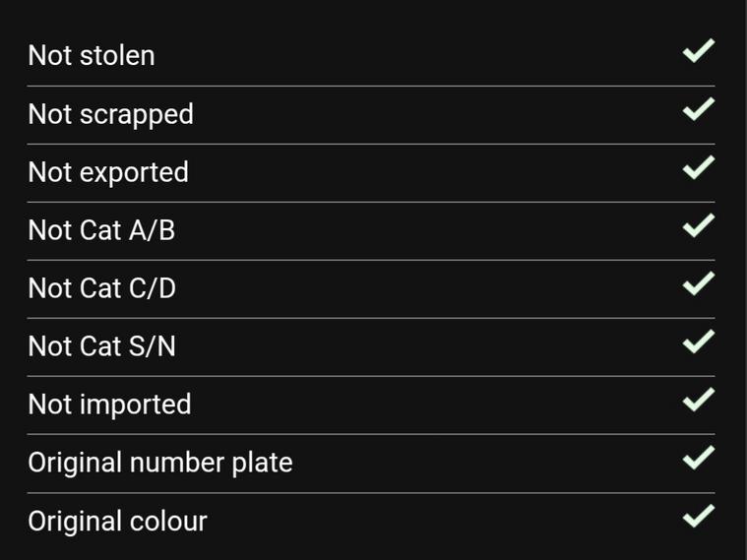Select the Not scrapped text label

pyautogui.click(x=110, y=114)
